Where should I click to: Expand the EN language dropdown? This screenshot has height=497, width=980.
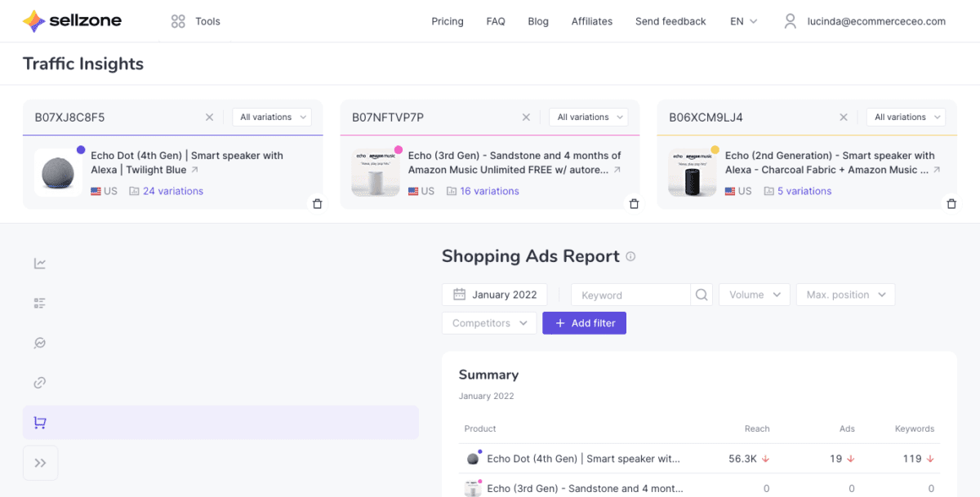click(743, 21)
